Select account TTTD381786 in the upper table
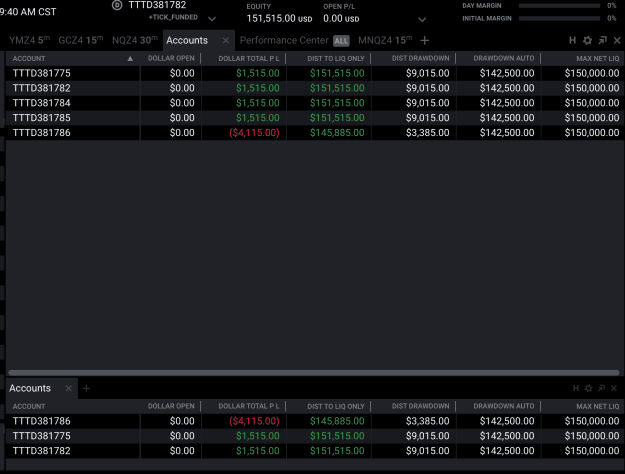 (41, 133)
